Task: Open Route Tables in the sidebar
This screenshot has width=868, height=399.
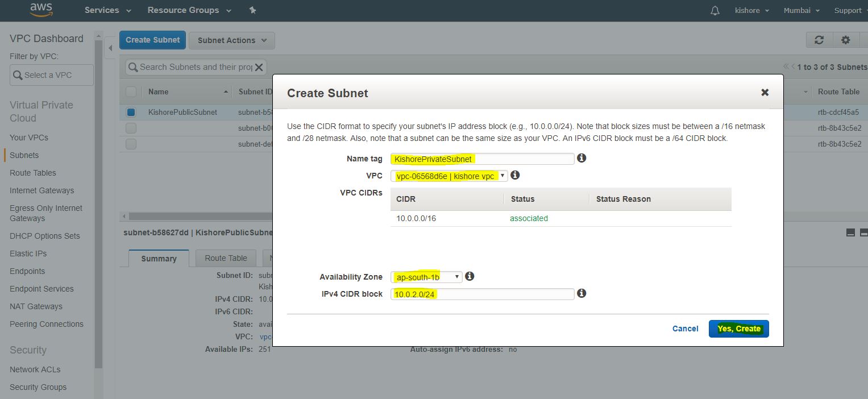Action: 33,173
